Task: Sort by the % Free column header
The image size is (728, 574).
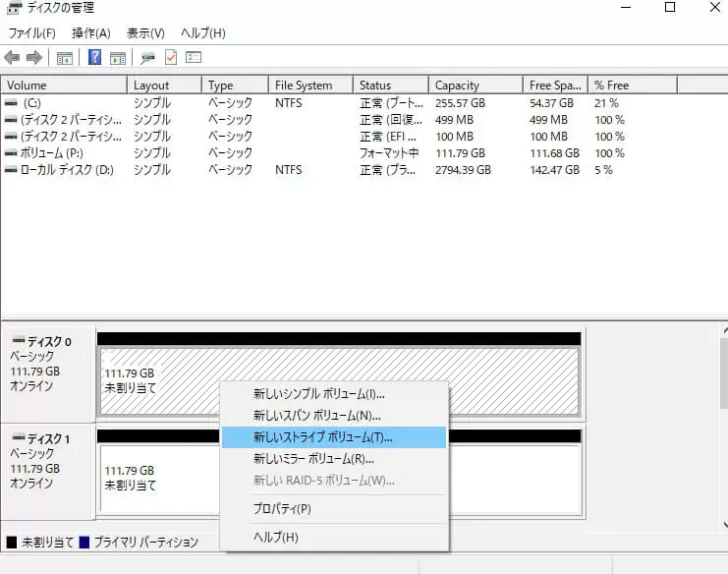Action: (633, 86)
